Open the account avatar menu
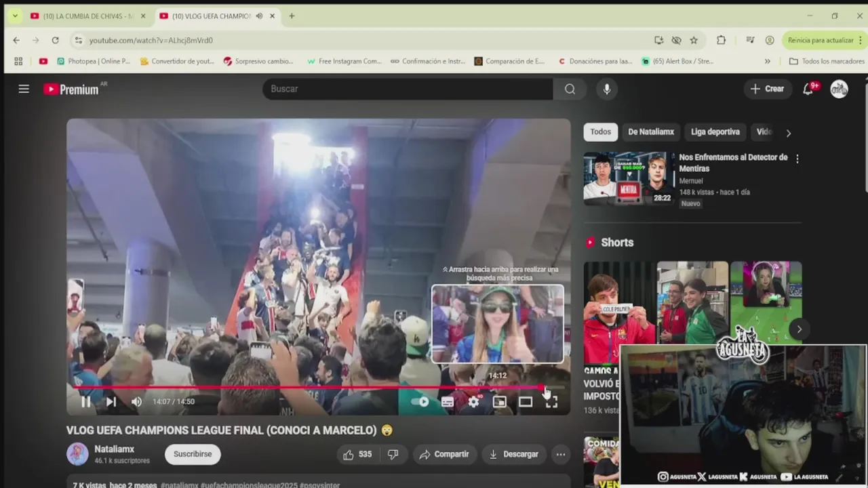Image resolution: width=868 pixels, height=488 pixels. click(840, 89)
